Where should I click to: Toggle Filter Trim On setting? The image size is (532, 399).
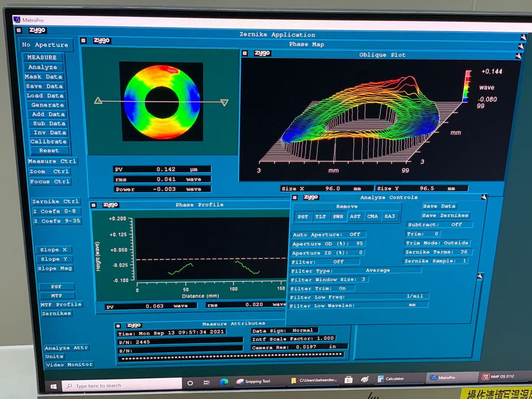coord(322,289)
